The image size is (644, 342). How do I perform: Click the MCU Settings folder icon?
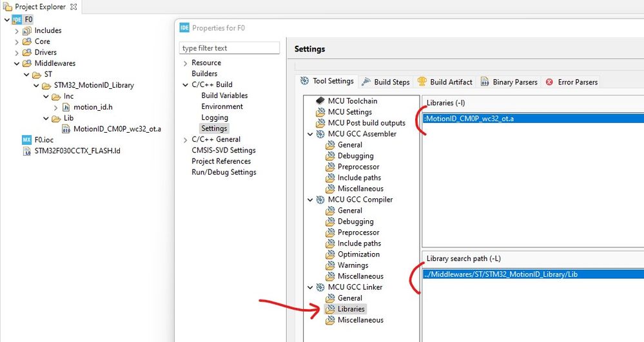pyautogui.click(x=320, y=111)
